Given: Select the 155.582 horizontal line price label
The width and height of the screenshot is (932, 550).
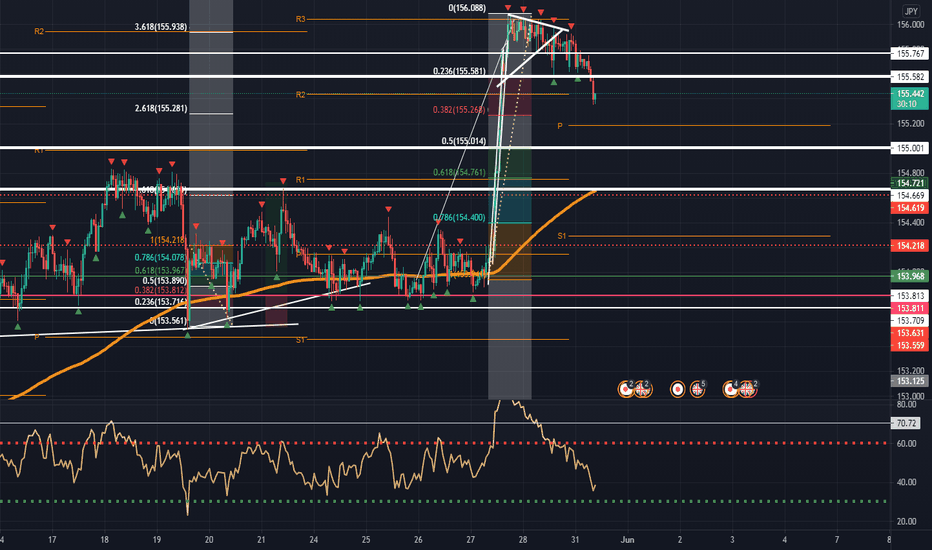Looking at the screenshot, I should [910, 77].
